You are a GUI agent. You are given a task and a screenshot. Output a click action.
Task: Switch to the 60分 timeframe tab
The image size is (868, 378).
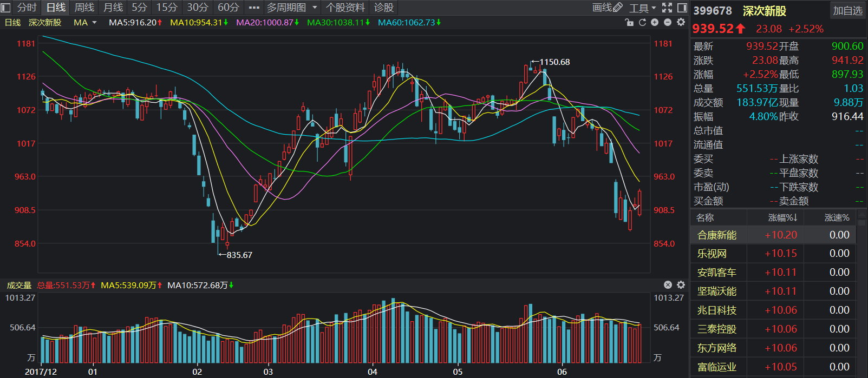point(228,8)
